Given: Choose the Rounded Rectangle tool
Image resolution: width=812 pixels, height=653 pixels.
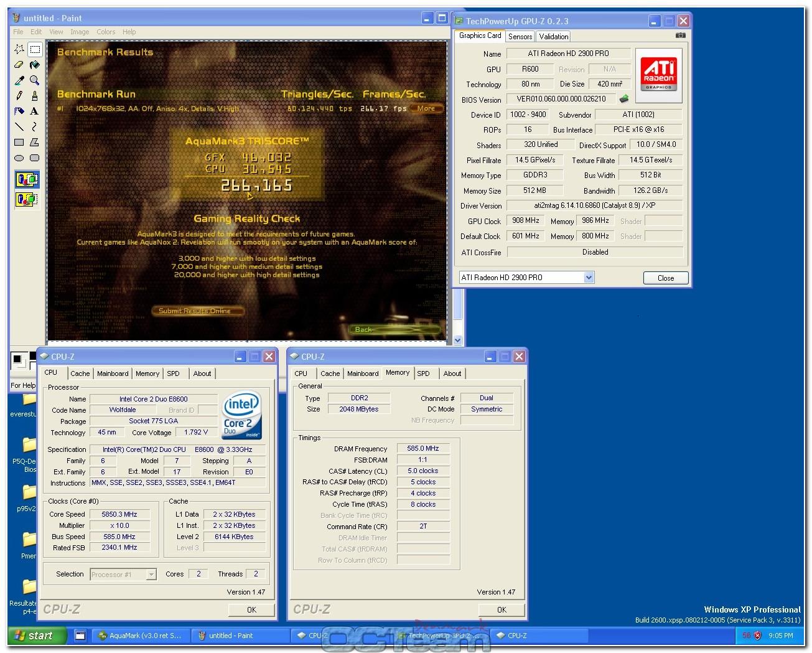Looking at the screenshot, I should (35, 158).
